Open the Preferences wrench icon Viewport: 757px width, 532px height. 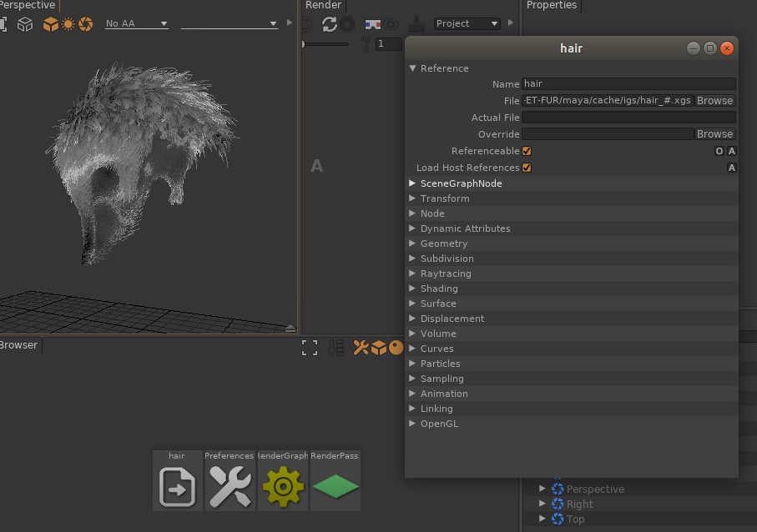(x=229, y=486)
